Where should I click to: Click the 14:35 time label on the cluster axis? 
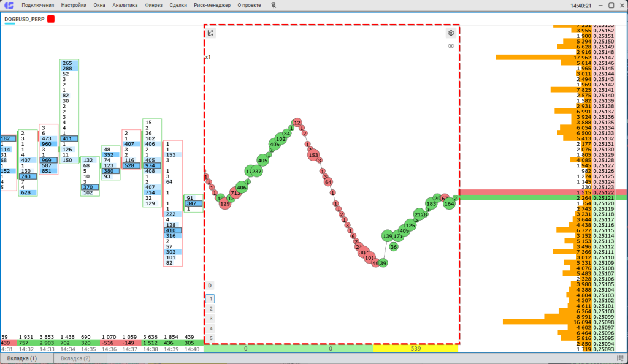tap(88, 349)
